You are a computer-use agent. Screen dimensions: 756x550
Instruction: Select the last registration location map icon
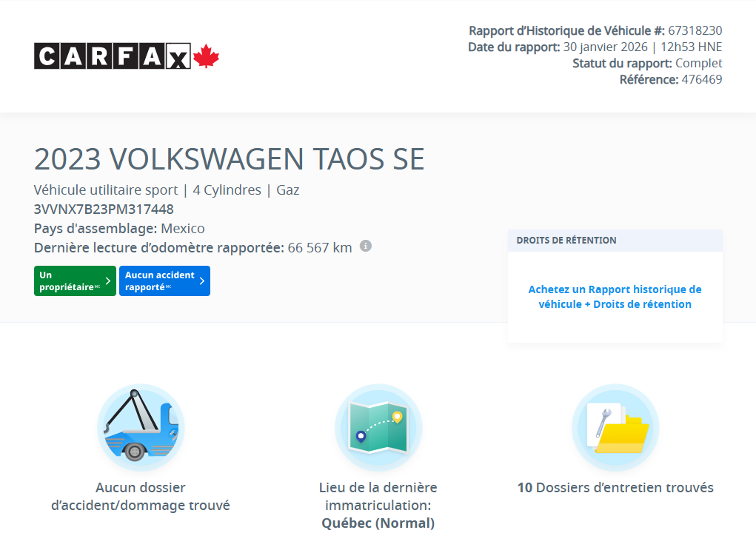pyautogui.click(x=378, y=427)
